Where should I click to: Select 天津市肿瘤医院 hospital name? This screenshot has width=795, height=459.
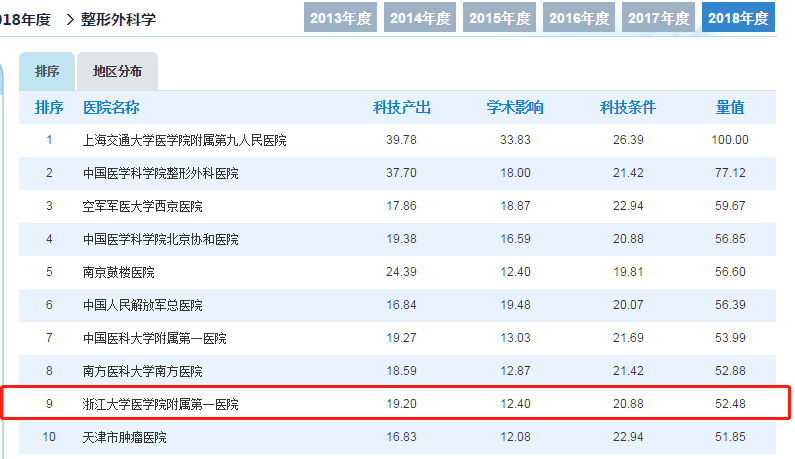(125, 437)
